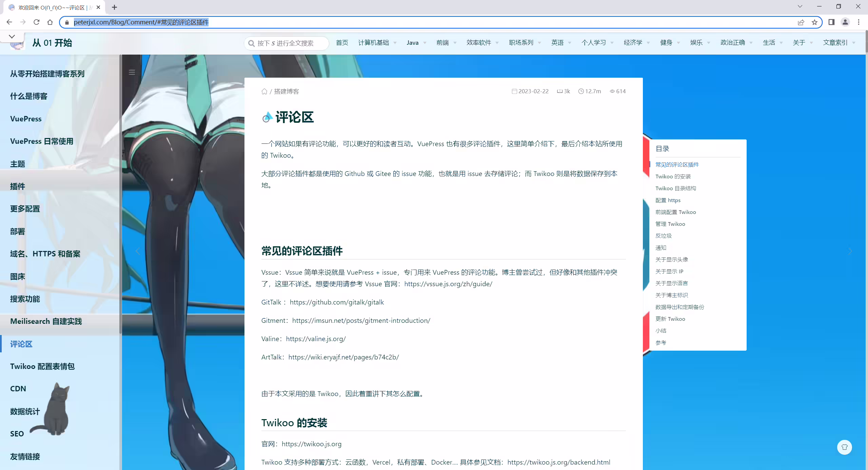Open the Gitment introduction link
868x470 pixels.
[361, 320]
